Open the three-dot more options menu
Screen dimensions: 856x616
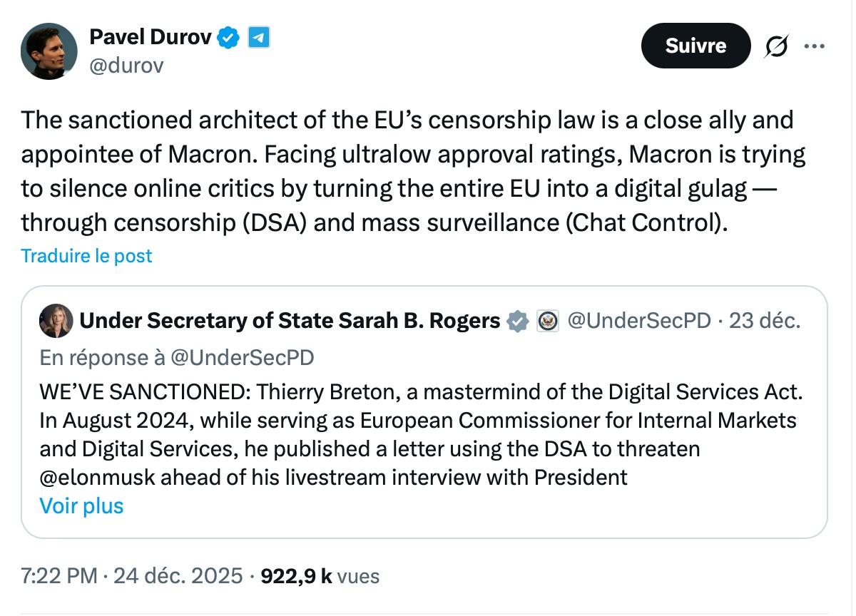[814, 46]
